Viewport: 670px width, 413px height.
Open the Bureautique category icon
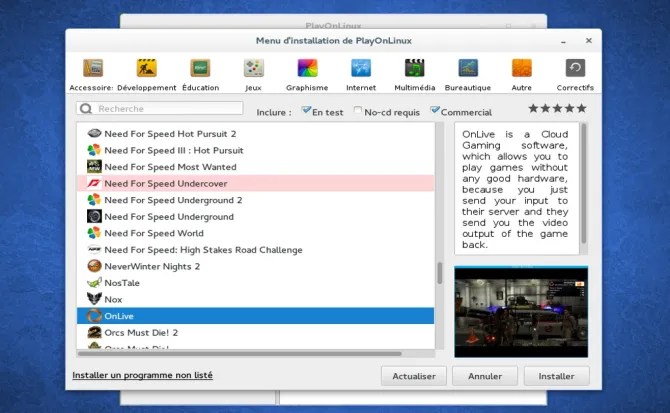468,68
